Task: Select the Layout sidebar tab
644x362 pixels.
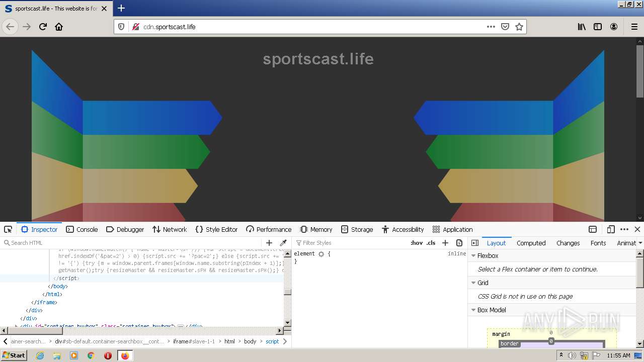Action: [496, 243]
